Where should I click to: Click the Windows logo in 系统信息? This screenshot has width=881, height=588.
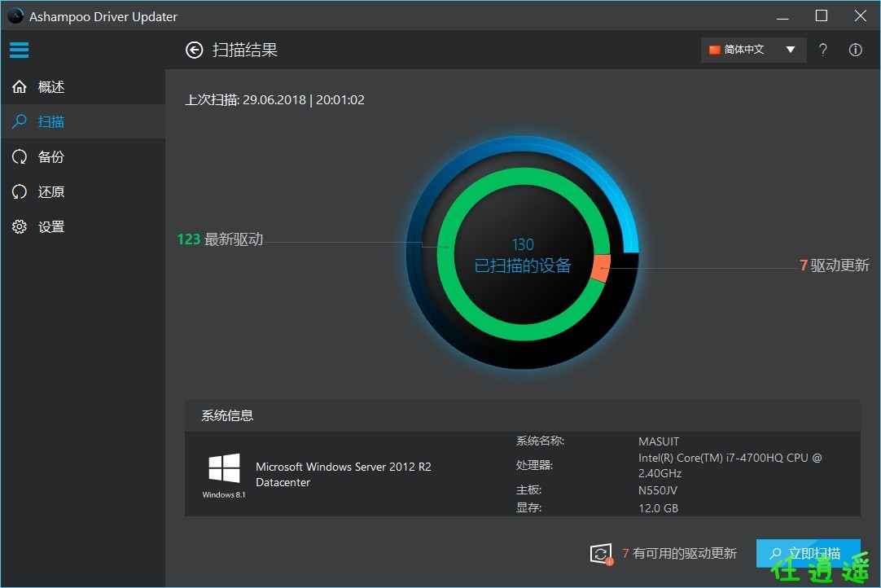(x=224, y=467)
